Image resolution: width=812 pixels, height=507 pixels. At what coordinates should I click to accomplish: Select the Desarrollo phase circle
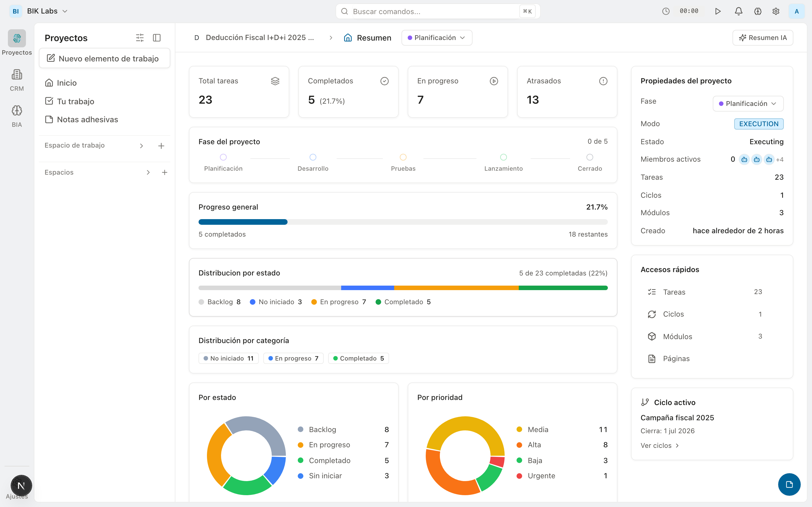[313, 157]
